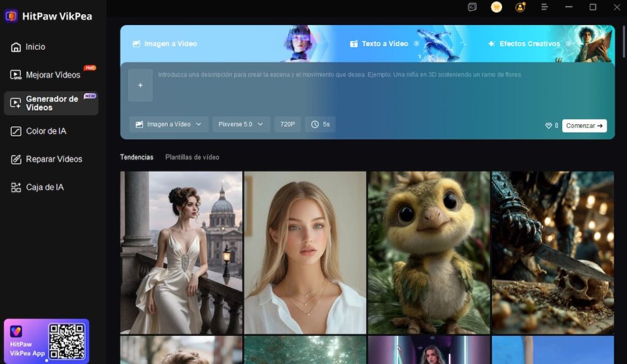This screenshot has width=627, height=364.
Task: Click the Comenzar button
Action: point(584,125)
